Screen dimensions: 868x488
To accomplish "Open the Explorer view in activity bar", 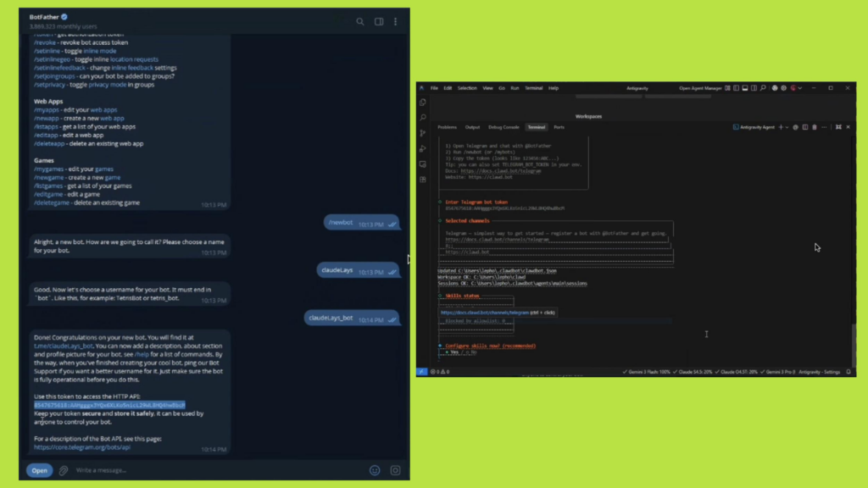I will [422, 103].
